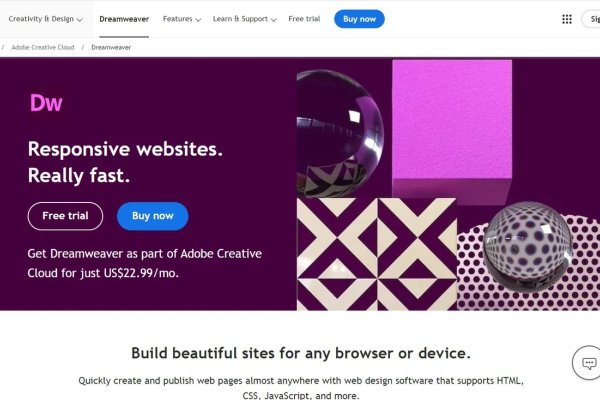Click the outlined Free trial hero button
Screen dimensions: 600x400
(x=65, y=216)
